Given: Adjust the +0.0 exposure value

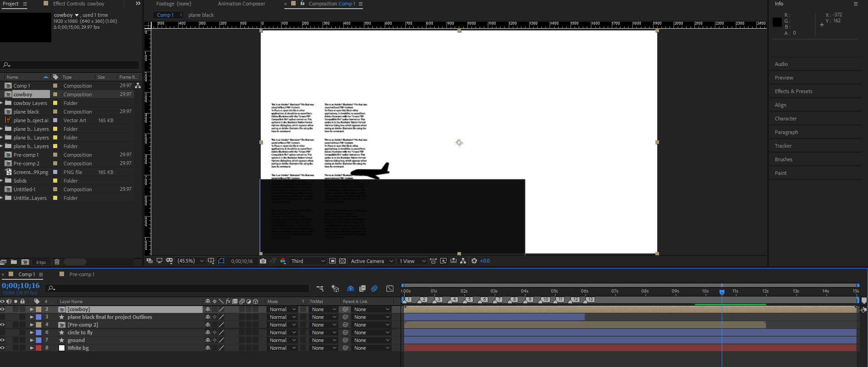Looking at the screenshot, I should click(485, 261).
